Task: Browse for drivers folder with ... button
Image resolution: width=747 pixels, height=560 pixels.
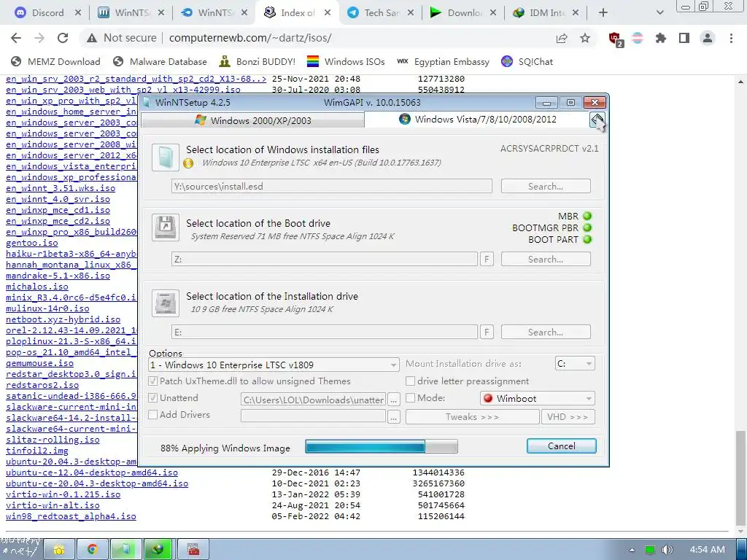Action: (393, 416)
